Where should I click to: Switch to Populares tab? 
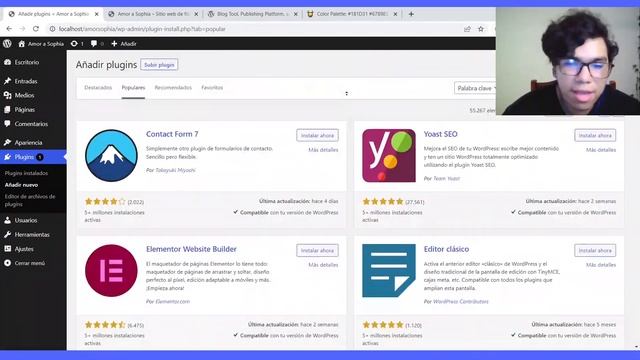[x=133, y=88]
